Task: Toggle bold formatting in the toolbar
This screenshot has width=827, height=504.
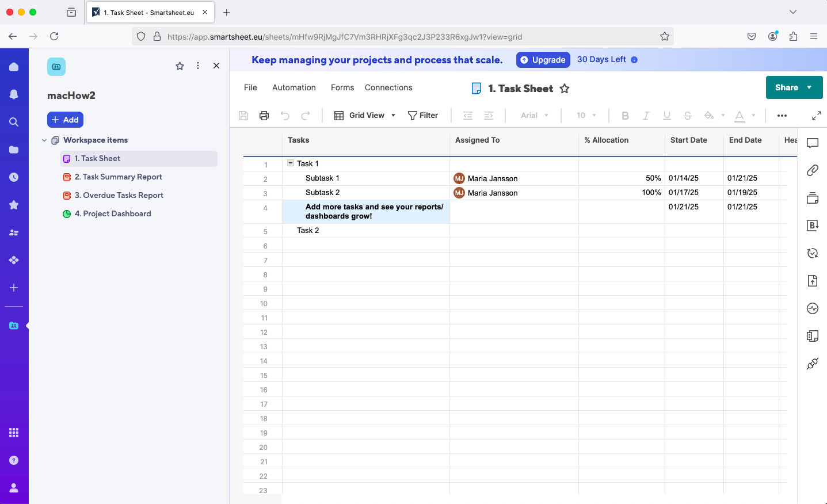Action: [x=625, y=115]
